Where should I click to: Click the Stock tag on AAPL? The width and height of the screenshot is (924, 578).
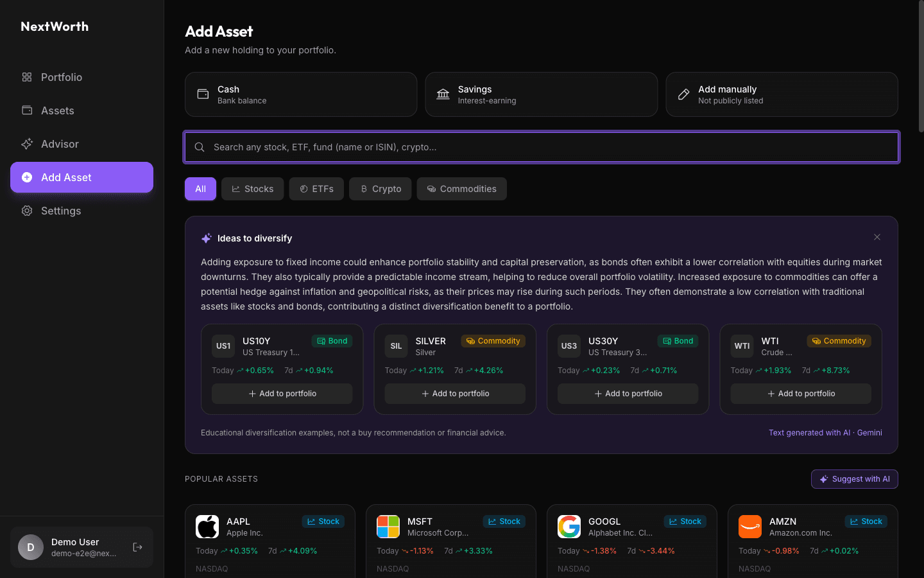click(323, 521)
